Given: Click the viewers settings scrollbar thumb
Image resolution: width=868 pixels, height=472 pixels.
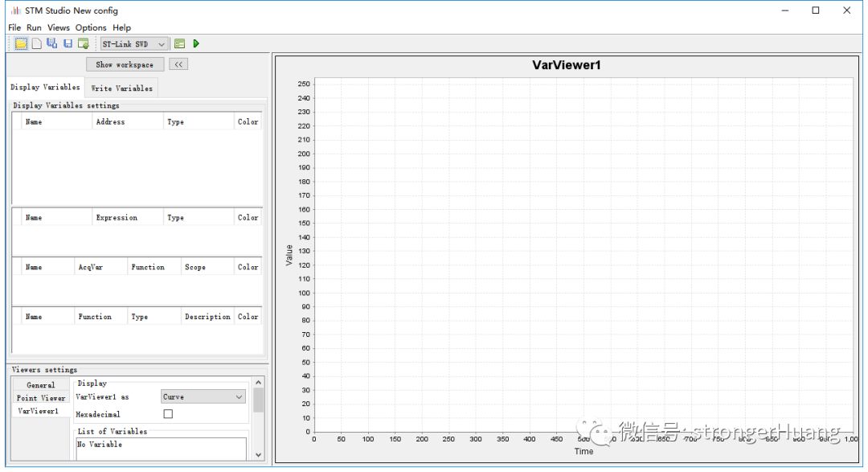Looking at the screenshot, I should pyautogui.click(x=259, y=400).
